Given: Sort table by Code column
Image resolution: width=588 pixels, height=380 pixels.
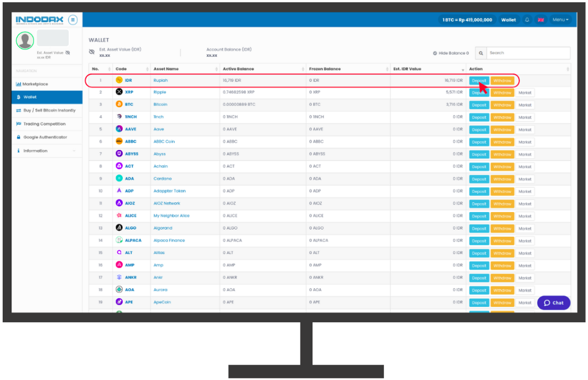Looking at the screenshot, I should tap(131, 69).
